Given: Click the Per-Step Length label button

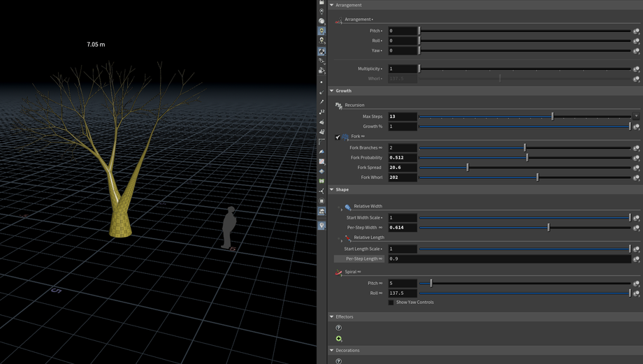Looking at the screenshot, I should [x=359, y=259].
